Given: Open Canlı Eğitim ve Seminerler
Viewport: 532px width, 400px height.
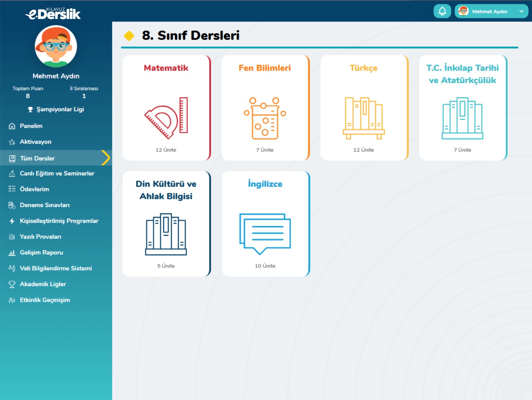Looking at the screenshot, I should click(57, 173).
